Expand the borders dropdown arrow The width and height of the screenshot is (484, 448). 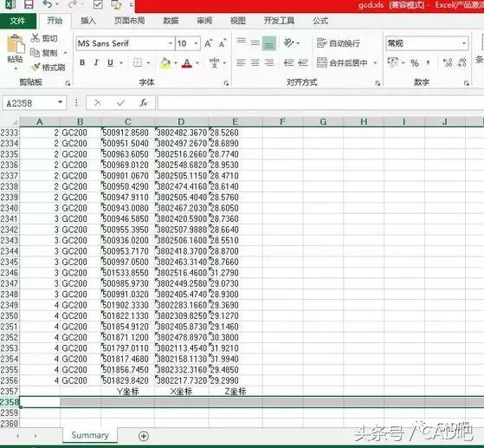[x=148, y=63]
